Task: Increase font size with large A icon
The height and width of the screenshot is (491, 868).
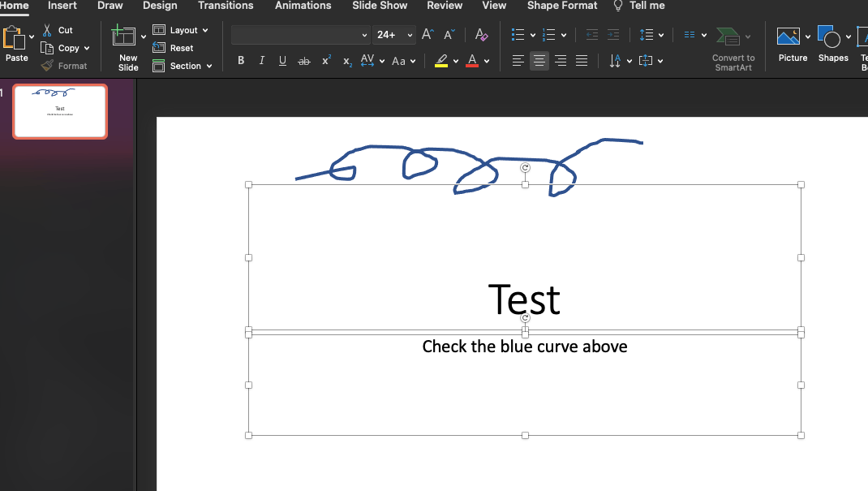Action: coord(428,34)
